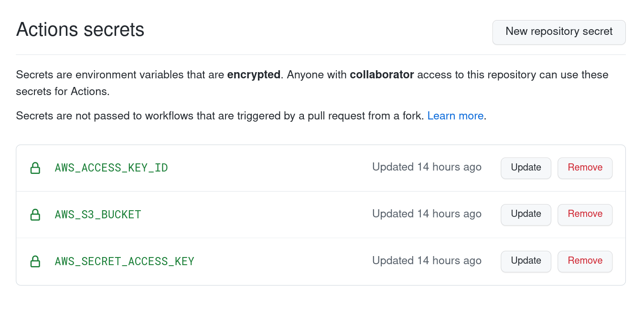Select the AWS_S3_BUCKET secret name
Screen dimensions: 644x311
coord(97,214)
